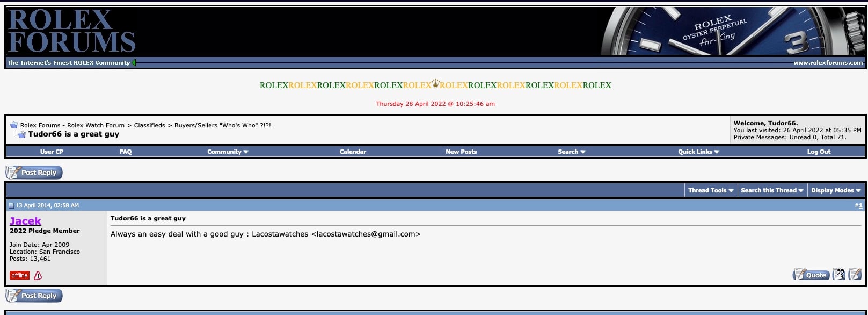868x315 pixels.
Task: Go to New Posts in the navbar
Action: click(461, 152)
